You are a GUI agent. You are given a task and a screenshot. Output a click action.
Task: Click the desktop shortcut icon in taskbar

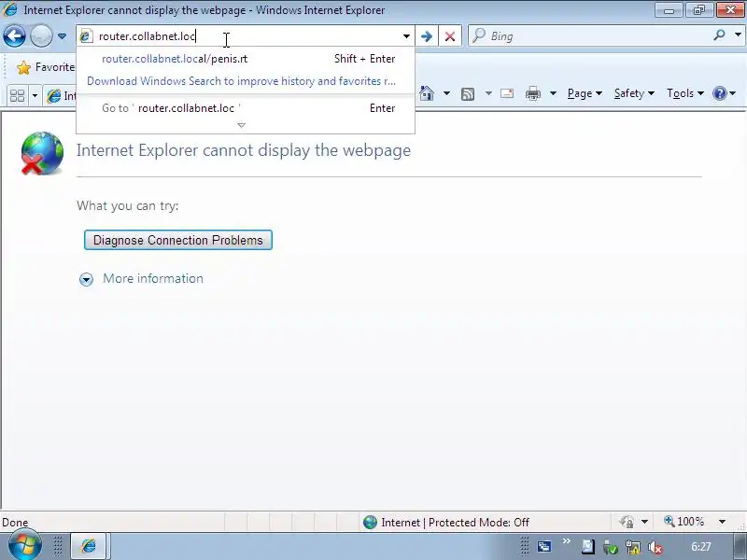click(544, 546)
